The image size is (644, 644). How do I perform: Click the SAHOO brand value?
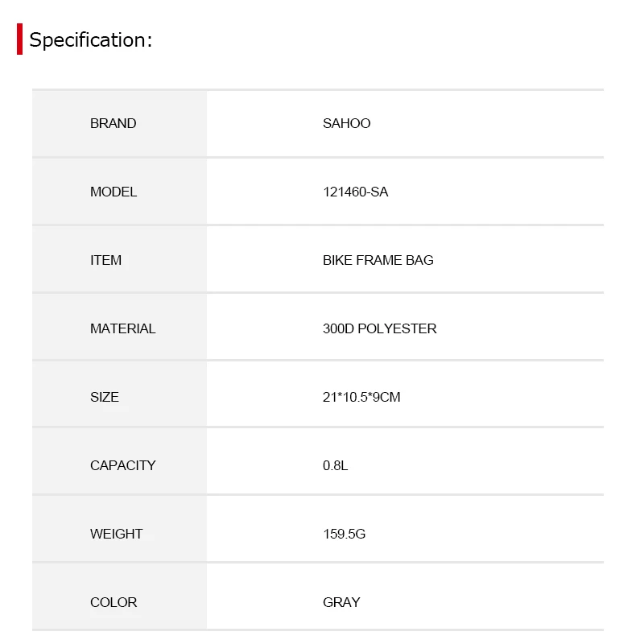point(347,123)
